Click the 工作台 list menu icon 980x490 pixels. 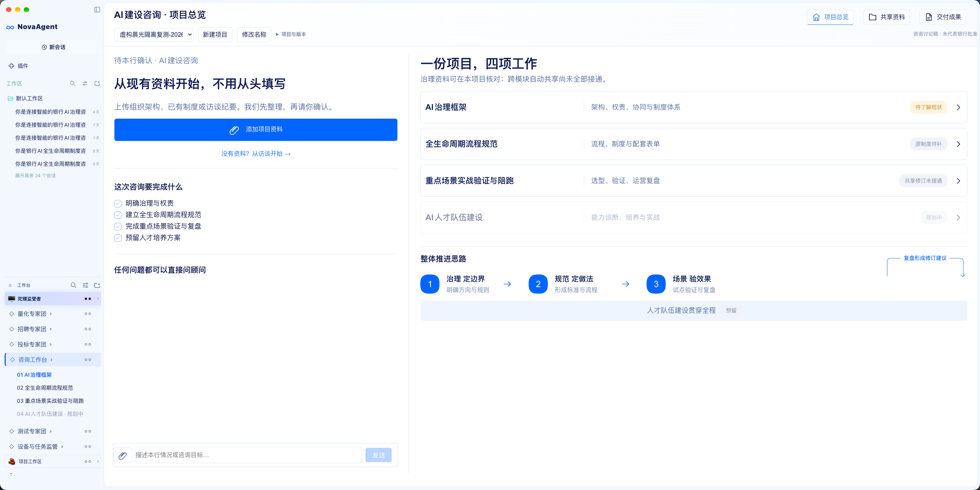tap(10, 286)
